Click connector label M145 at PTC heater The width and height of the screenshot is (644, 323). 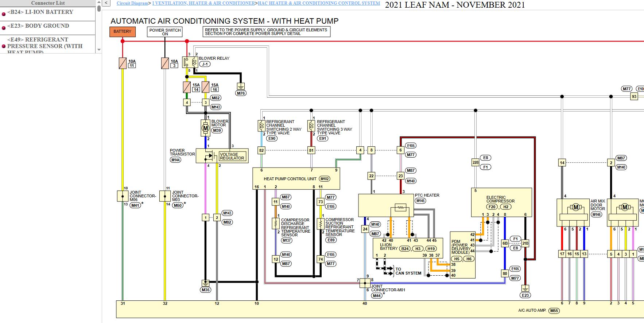pyautogui.click(x=420, y=201)
